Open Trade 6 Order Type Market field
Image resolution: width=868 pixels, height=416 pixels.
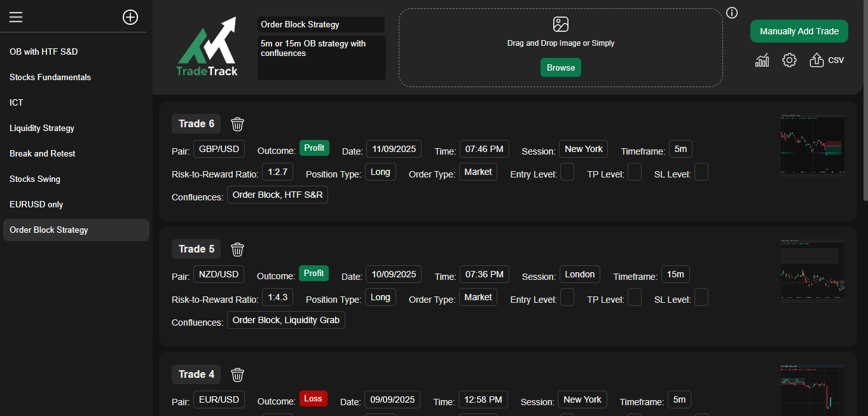[x=478, y=172]
